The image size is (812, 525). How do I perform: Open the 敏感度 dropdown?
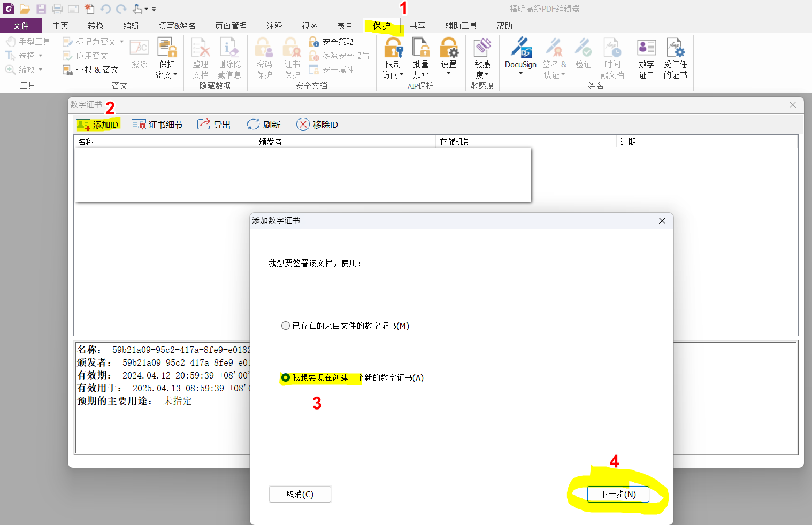click(482, 75)
